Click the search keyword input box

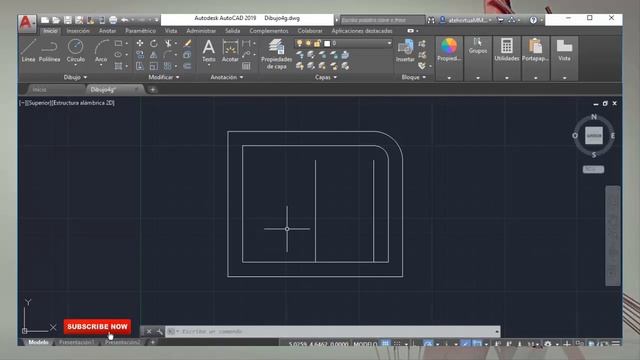(x=382, y=20)
